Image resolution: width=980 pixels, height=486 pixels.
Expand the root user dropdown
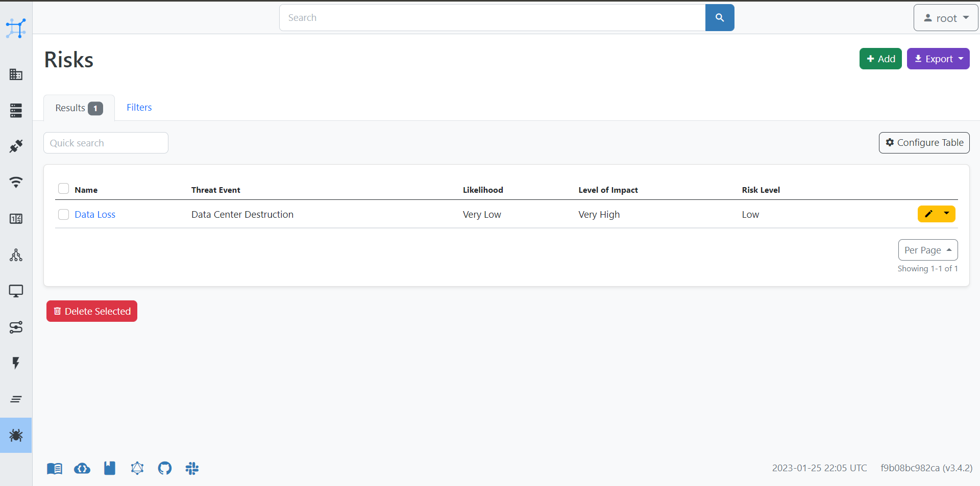(x=945, y=18)
